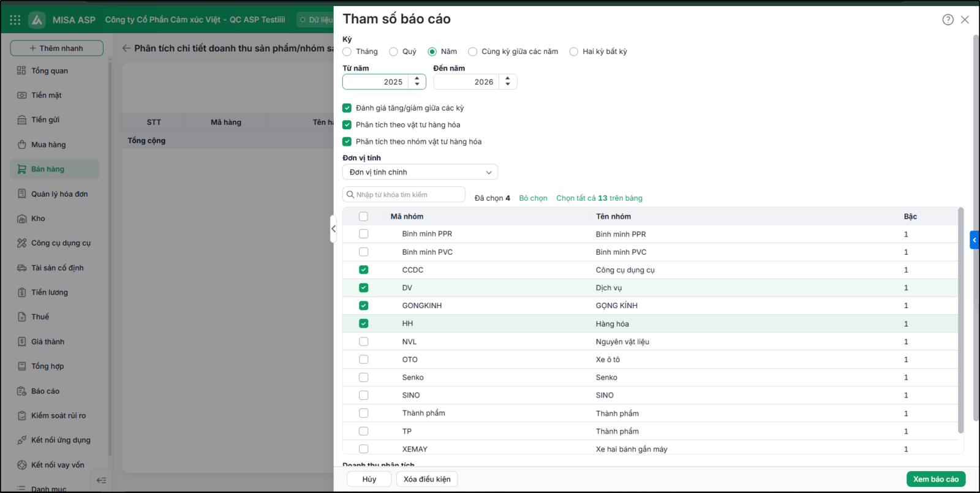Viewport: 980px width, 493px height.
Task: Focus the keyword search input field
Action: pyautogui.click(x=404, y=195)
